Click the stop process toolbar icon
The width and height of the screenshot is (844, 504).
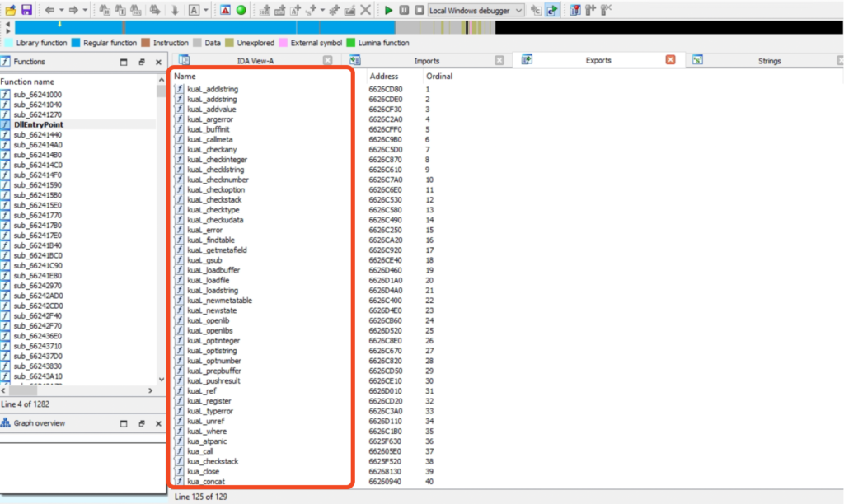pyautogui.click(x=419, y=9)
